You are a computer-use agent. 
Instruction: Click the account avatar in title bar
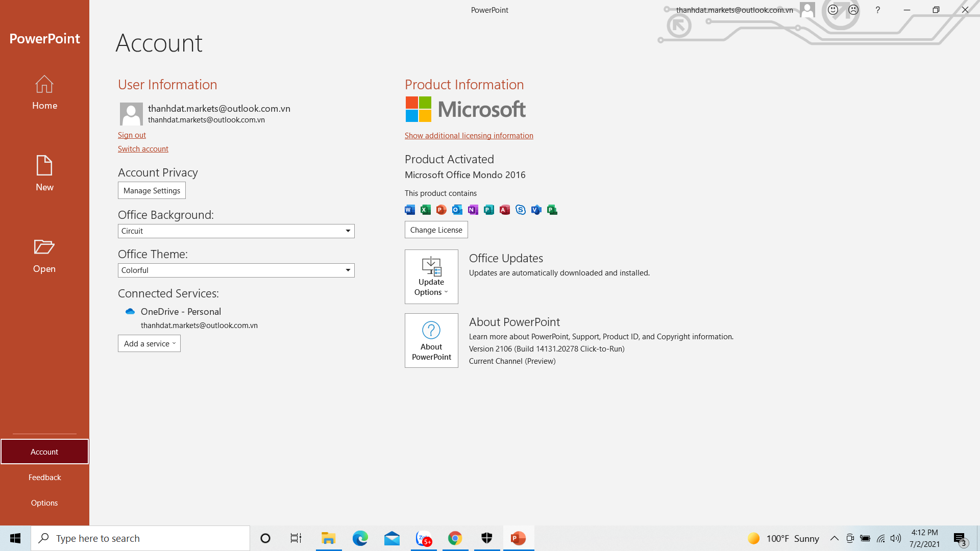(x=807, y=10)
